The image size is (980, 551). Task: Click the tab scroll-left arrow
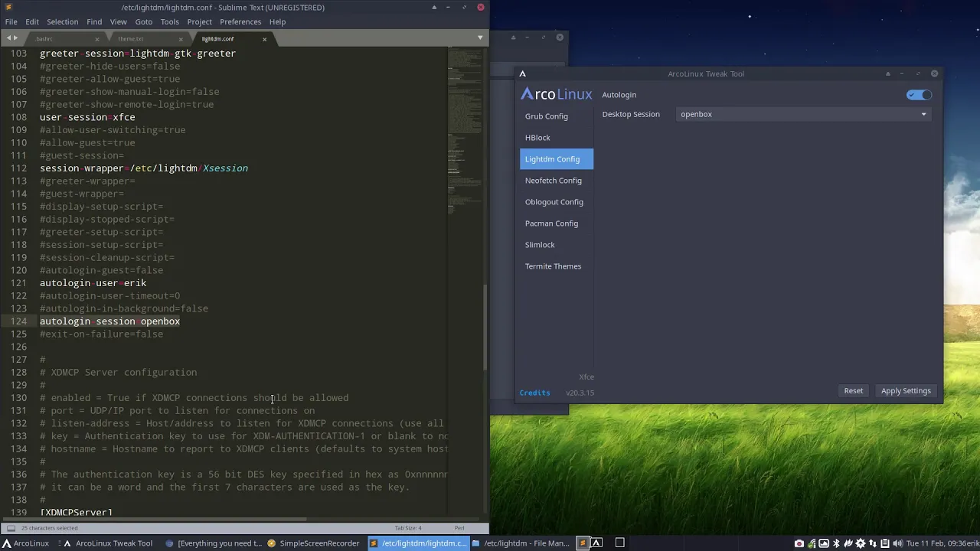point(8,38)
